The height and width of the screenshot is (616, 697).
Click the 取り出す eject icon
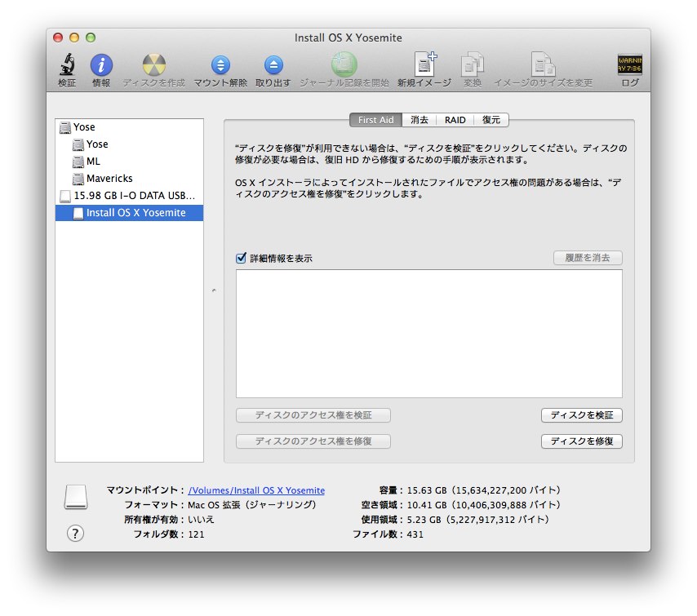pos(273,65)
